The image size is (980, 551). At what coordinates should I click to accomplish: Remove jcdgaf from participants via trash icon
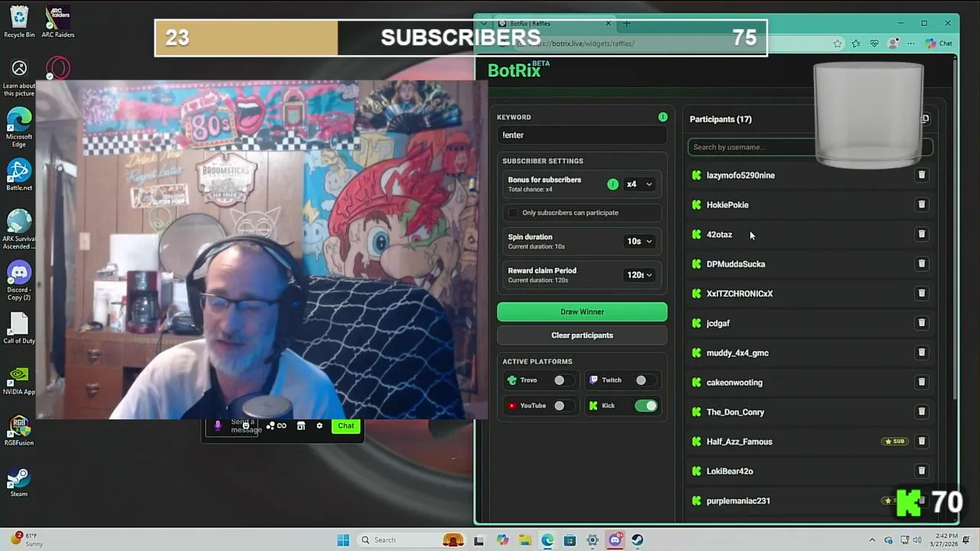[x=922, y=323]
